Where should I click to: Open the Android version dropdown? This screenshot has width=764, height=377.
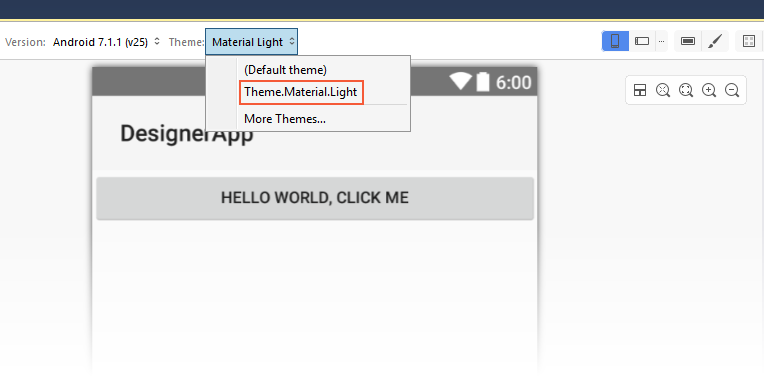tap(106, 42)
